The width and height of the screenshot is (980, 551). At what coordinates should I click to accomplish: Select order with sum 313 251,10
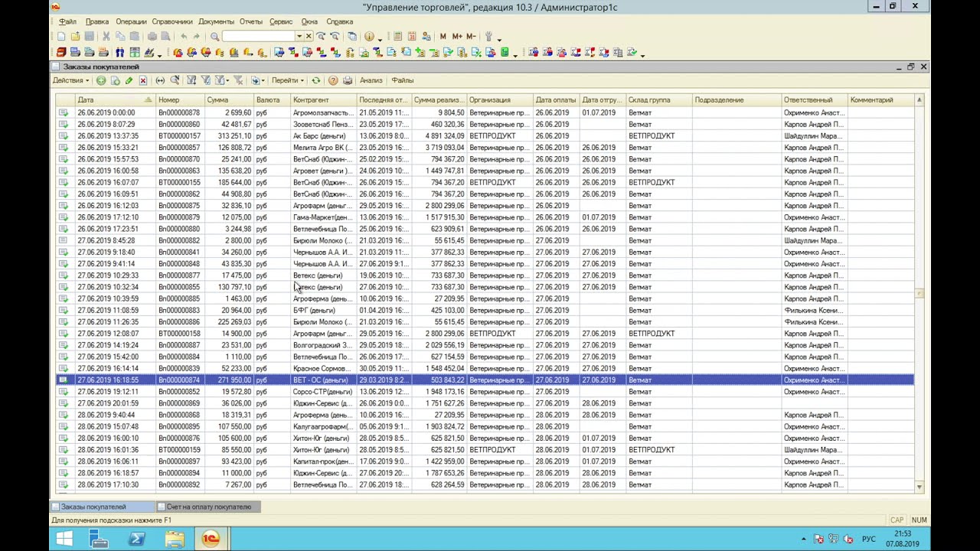tap(485, 135)
